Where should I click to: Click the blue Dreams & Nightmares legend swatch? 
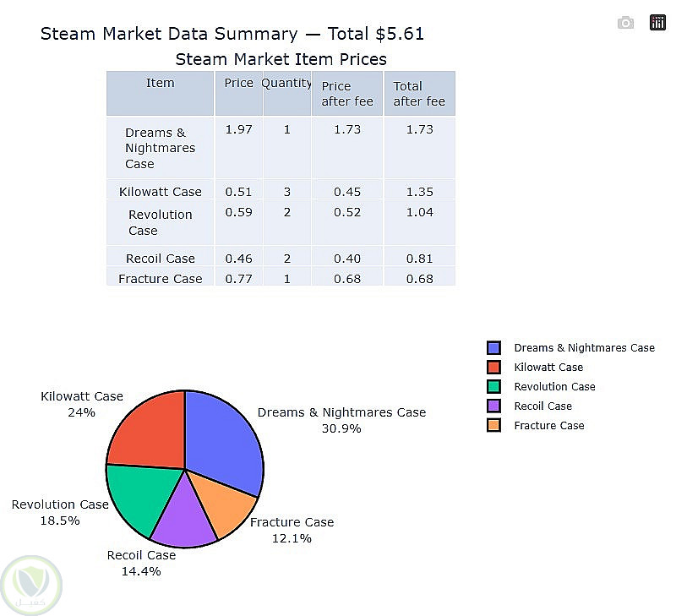click(x=493, y=348)
